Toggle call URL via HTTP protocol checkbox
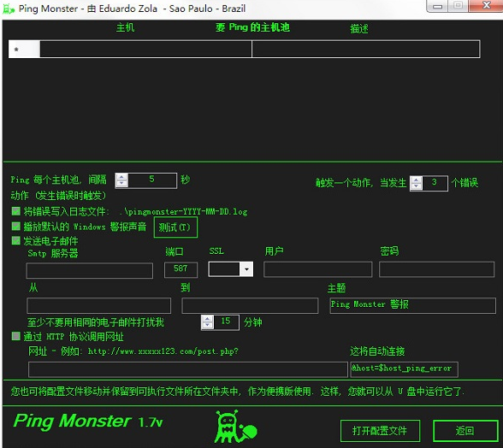 click(15, 336)
